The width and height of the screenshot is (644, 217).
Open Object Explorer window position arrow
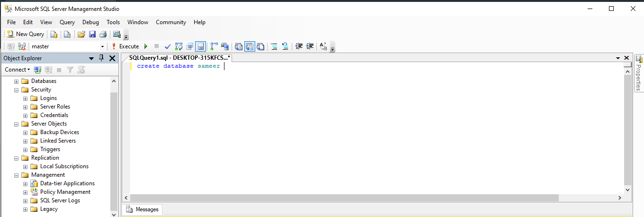(91, 58)
